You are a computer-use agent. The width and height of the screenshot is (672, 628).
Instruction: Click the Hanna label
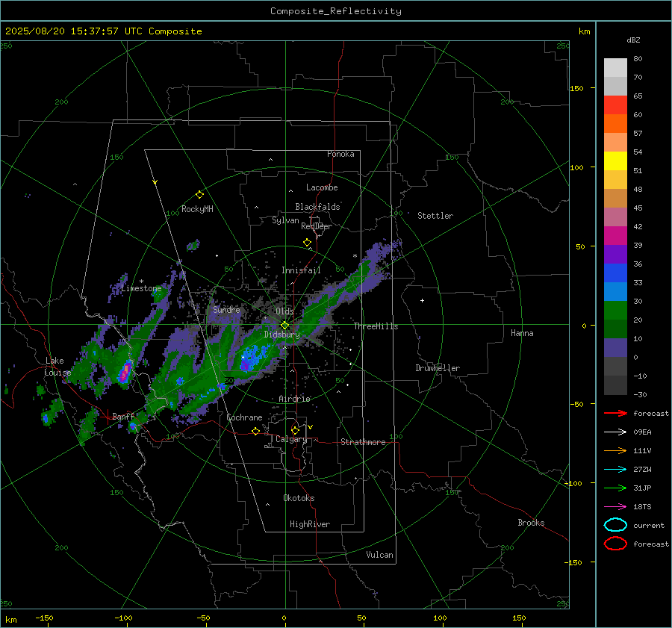(522, 333)
